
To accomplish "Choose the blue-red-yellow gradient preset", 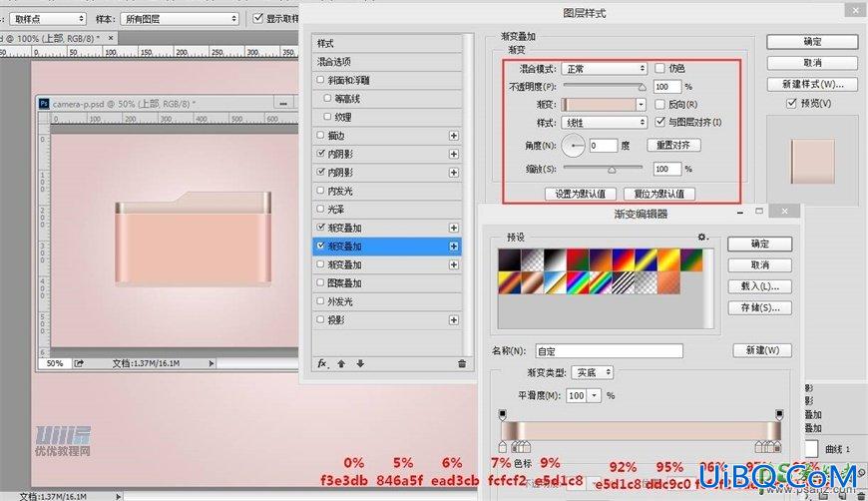I will pyautogui.click(x=623, y=260).
